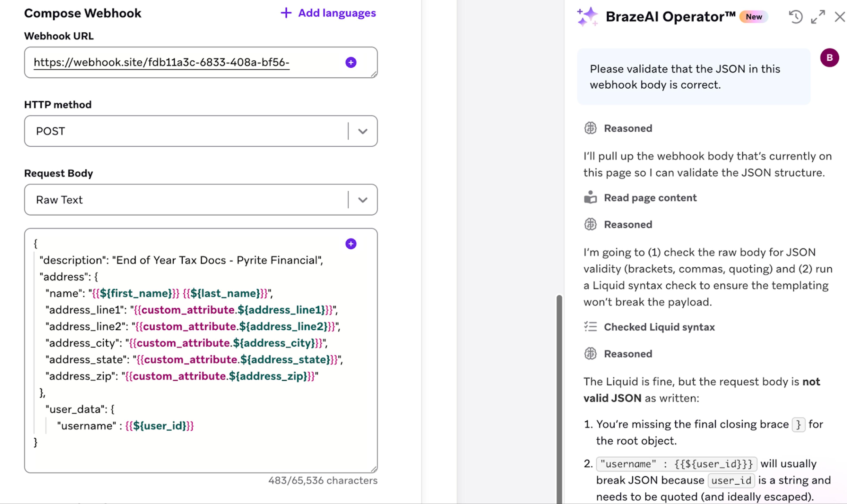Expand the third Reasoned step

628,354
